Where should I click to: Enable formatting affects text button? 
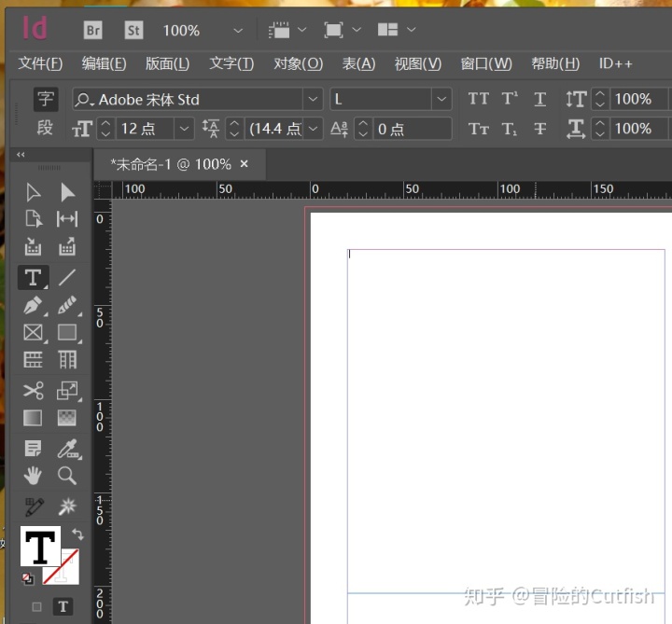click(63, 606)
